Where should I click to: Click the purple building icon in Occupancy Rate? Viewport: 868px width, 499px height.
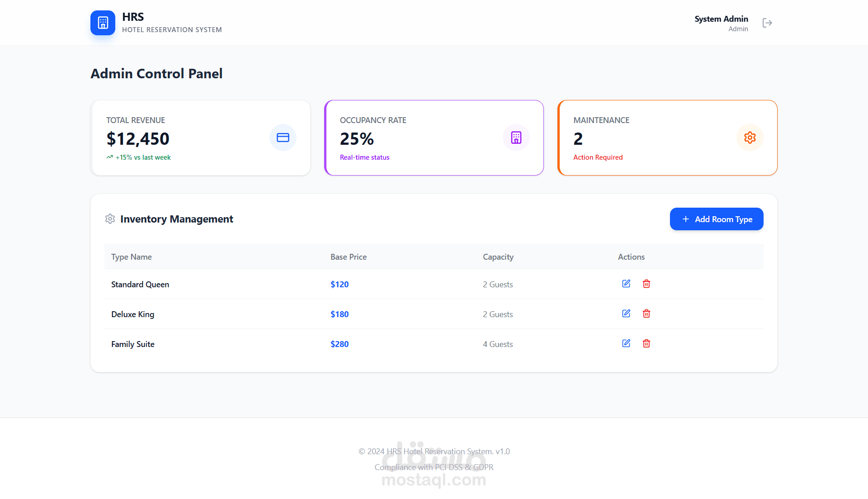coord(516,138)
